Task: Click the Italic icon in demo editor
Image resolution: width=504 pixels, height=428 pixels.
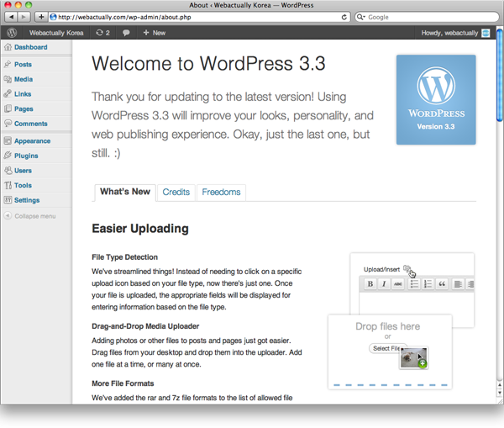Action: pos(384,284)
